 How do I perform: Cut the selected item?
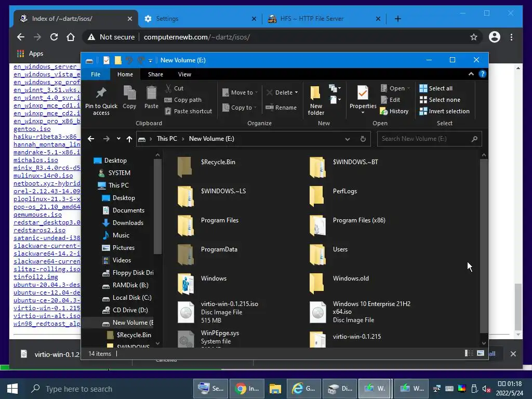pos(174,88)
